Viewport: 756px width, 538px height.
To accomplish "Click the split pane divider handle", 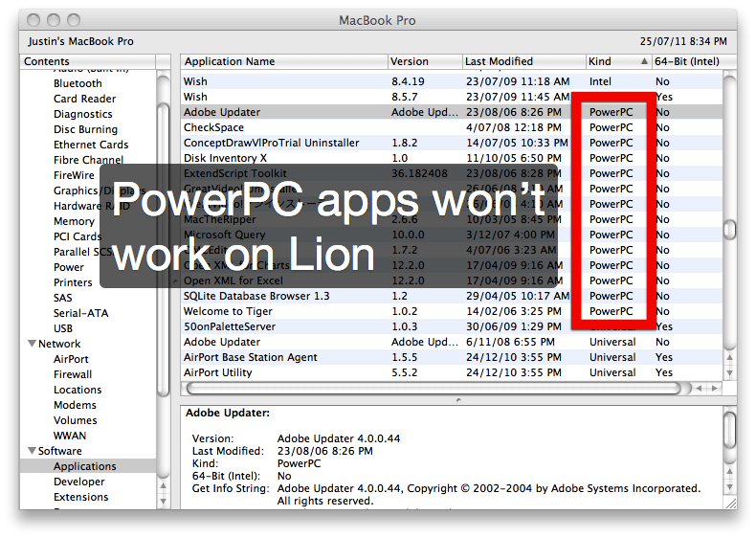I will pyautogui.click(x=458, y=400).
